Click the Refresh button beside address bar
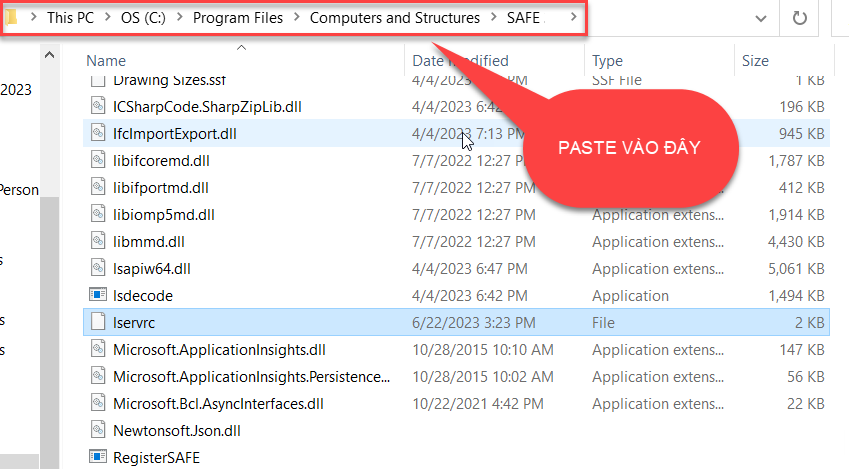Viewport: 849px width, 469px height. (x=799, y=18)
